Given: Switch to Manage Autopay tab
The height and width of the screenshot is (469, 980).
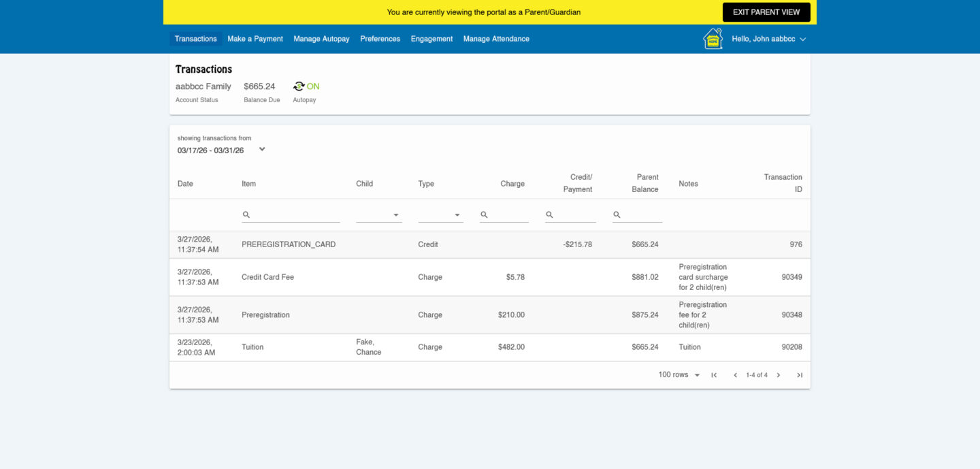Looking at the screenshot, I should click(321, 39).
